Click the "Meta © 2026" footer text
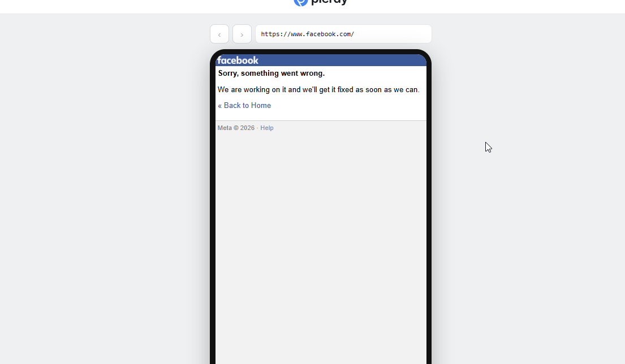This screenshot has height=364, width=625. tap(236, 128)
